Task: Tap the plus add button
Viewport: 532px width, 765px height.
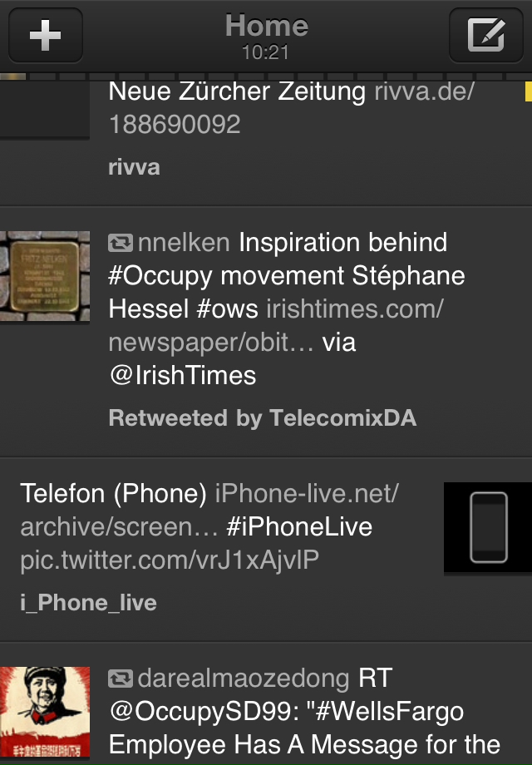Action: (x=46, y=35)
